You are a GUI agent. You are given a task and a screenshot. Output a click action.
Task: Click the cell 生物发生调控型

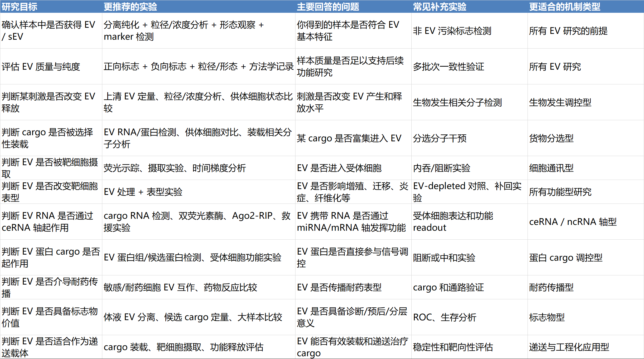coord(560,102)
